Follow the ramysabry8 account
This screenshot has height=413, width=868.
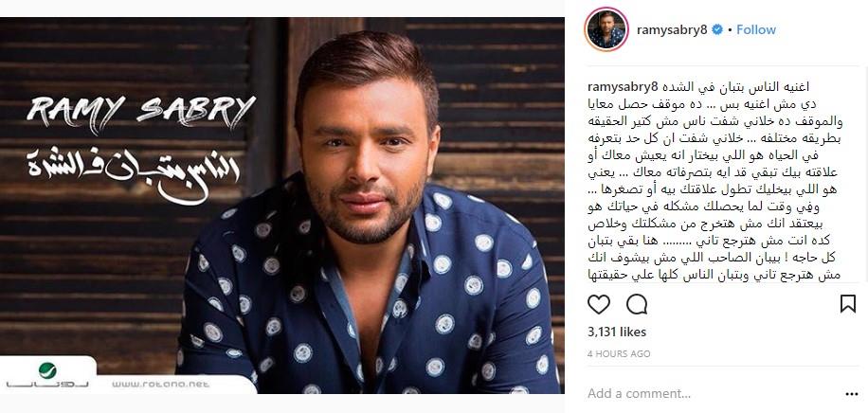pyautogui.click(x=755, y=30)
